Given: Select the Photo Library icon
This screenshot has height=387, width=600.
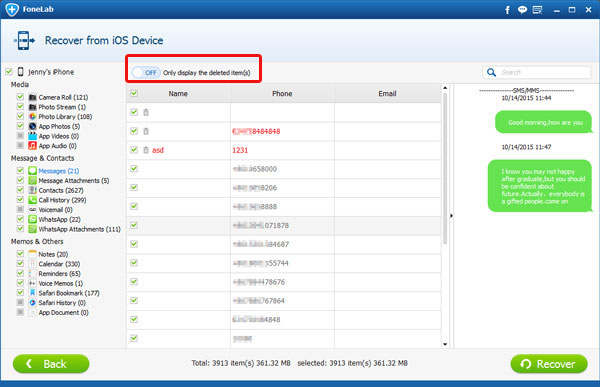Looking at the screenshot, I should [33, 116].
